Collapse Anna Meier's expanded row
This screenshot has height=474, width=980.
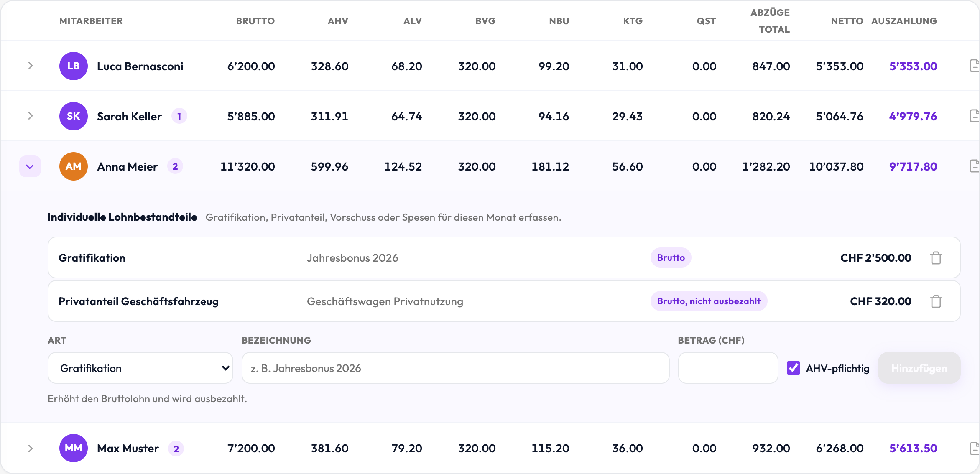[30, 166]
